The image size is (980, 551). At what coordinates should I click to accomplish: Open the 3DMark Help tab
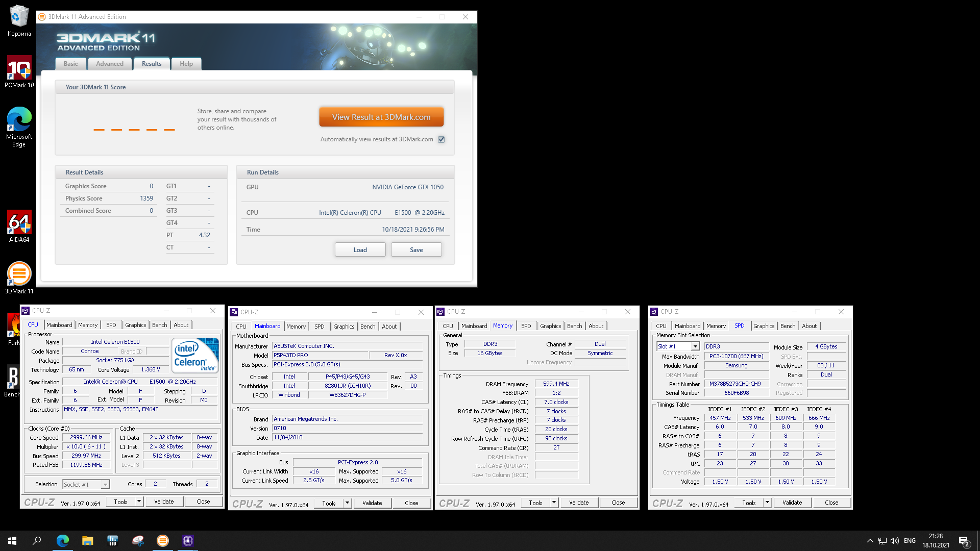coord(186,64)
